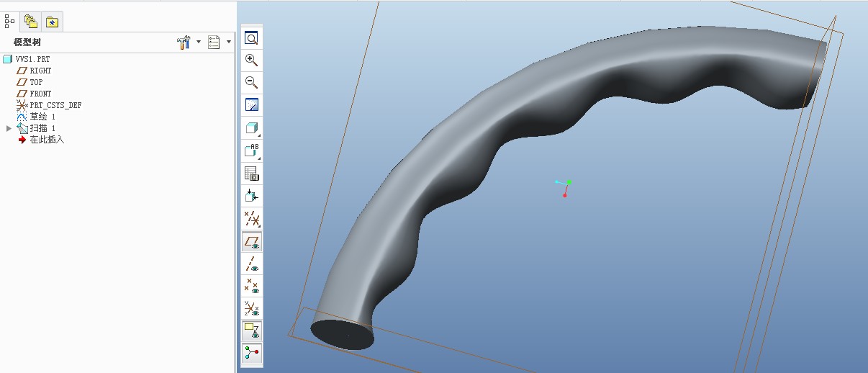Open the datum display filters icon

click(251, 218)
